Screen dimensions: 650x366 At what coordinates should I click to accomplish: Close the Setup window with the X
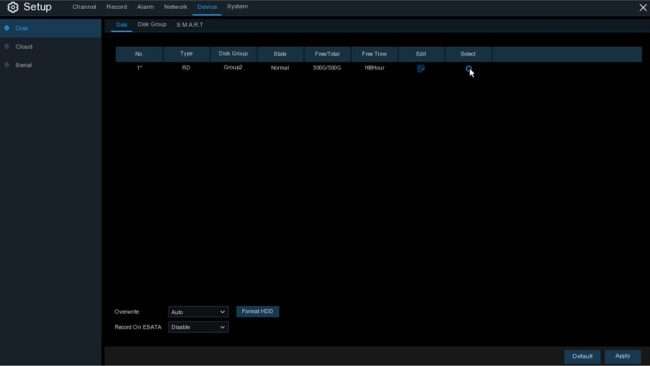point(643,7)
